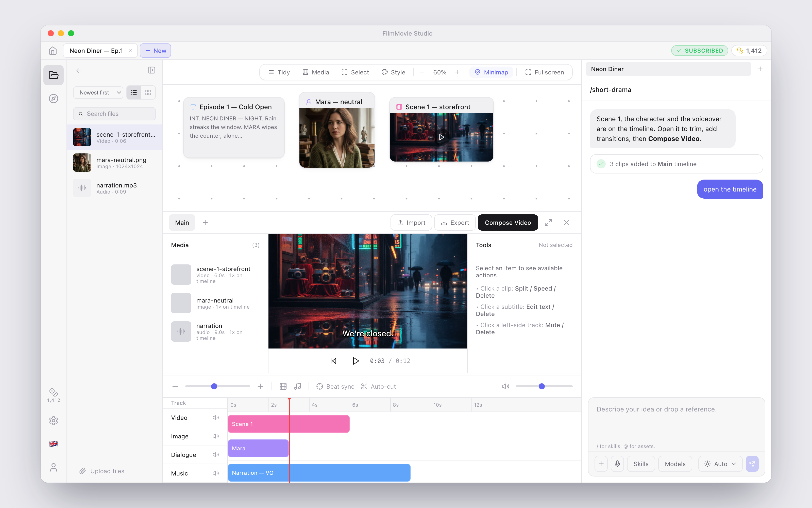Screen dimensions: 812x508
Task: Click the credits coins icon in sidebar
Action: pos(53,395)
